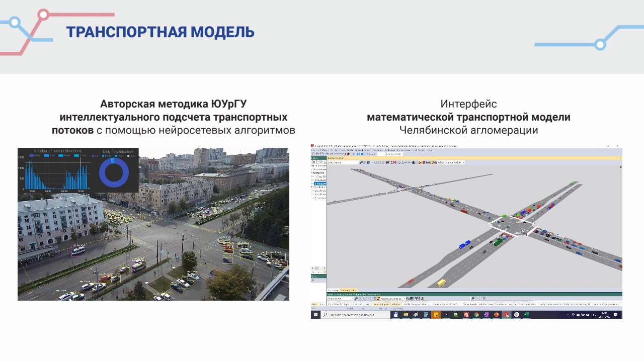Open Google Chrome from the taskbar
644x362 pixels.
click(476, 315)
